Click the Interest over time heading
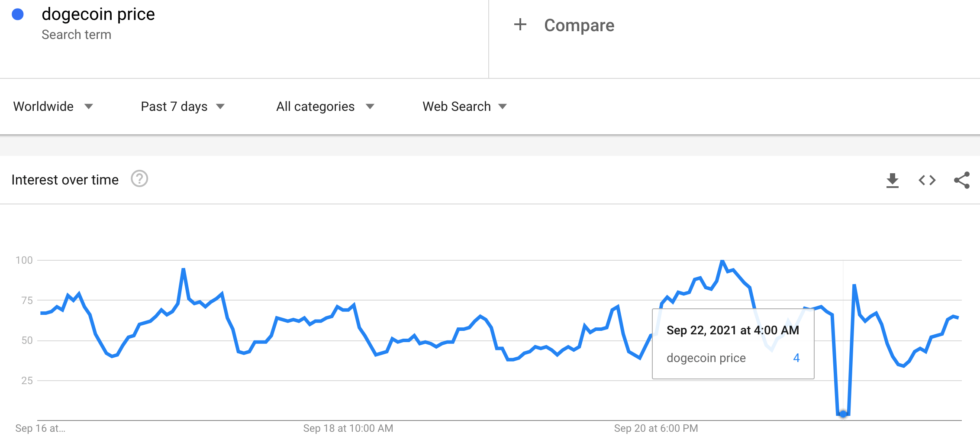This screenshot has width=980, height=440. coord(65,180)
